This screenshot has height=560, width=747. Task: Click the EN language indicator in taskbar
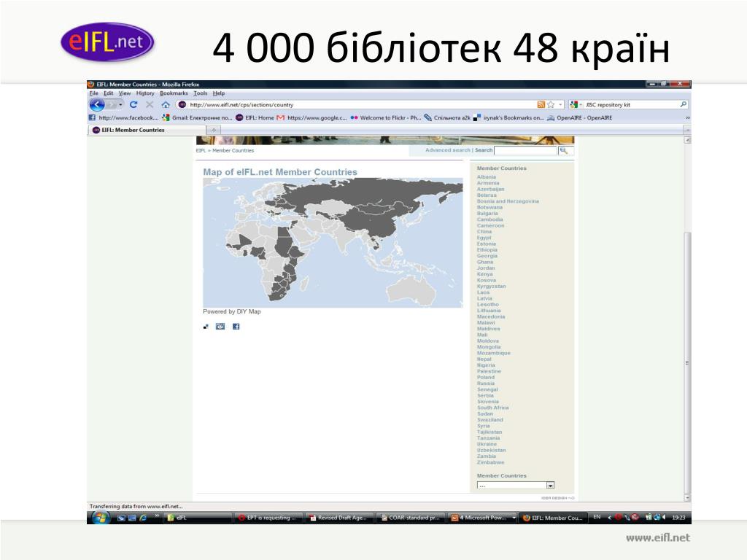[x=597, y=517]
